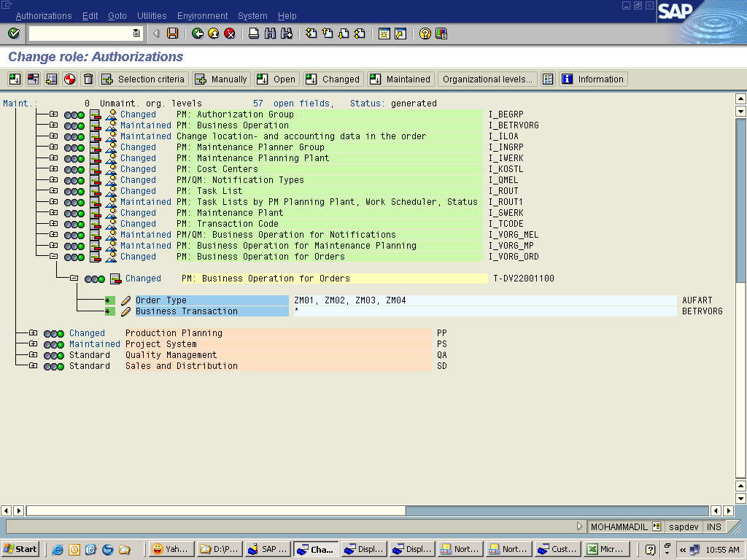Click the Print icon in toolbar
747x560 pixels.
pyautogui.click(x=254, y=34)
